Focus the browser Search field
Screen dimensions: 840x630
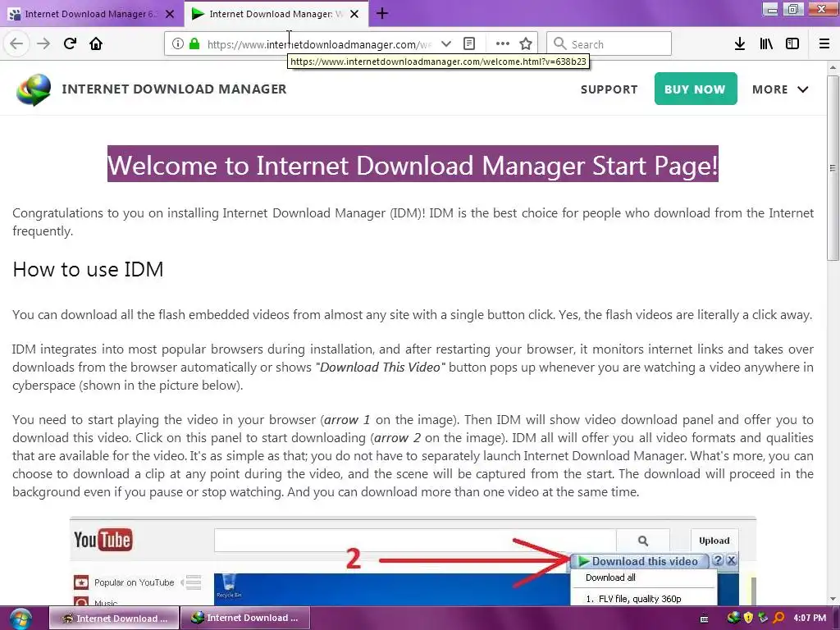point(609,44)
